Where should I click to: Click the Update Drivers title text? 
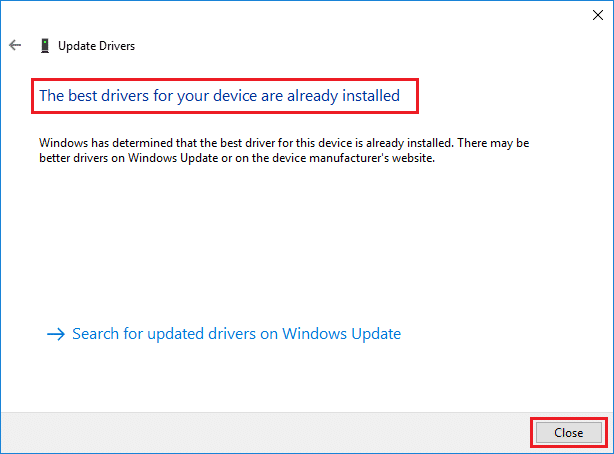[x=96, y=45]
